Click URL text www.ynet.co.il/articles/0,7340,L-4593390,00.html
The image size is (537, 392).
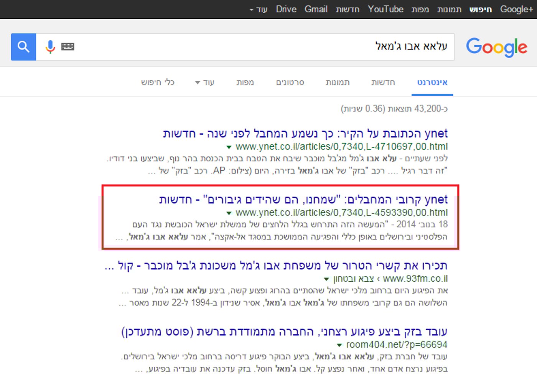341,213
